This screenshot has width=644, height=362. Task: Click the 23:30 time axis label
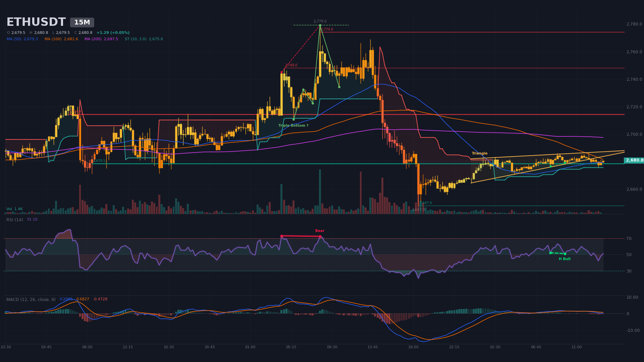coord(6,347)
